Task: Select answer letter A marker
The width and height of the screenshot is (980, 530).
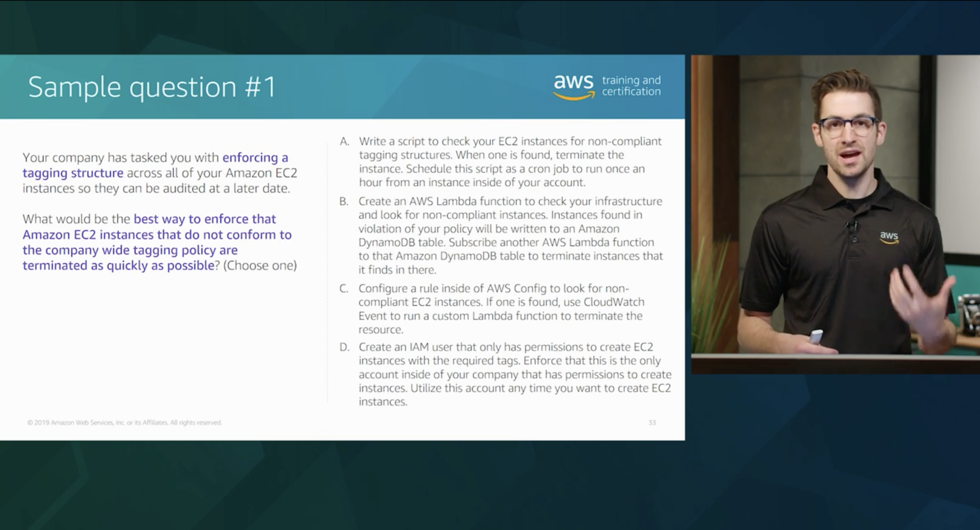Action: (345, 142)
